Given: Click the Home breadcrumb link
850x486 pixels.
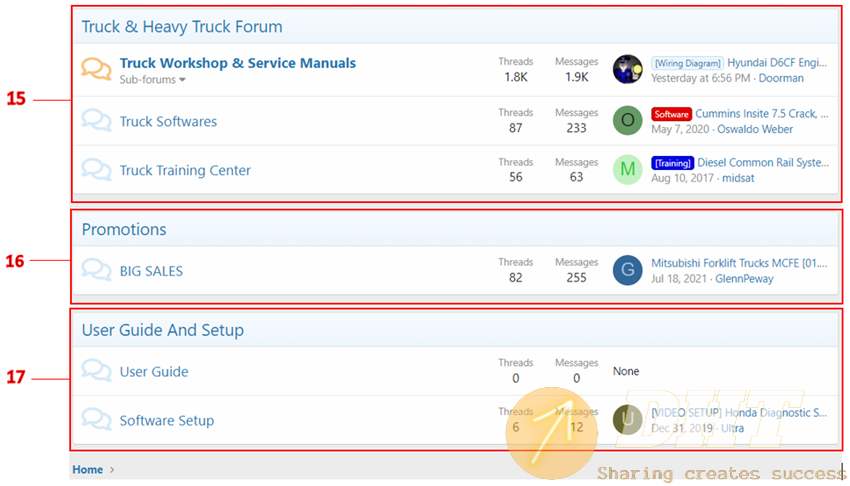Looking at the screenshot, I should pos(87,469).
